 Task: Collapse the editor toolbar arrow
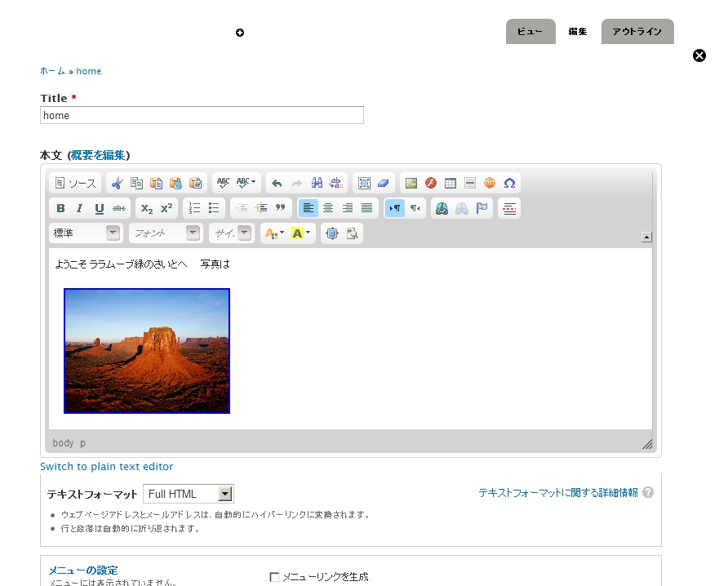click(x=646, y=237)
